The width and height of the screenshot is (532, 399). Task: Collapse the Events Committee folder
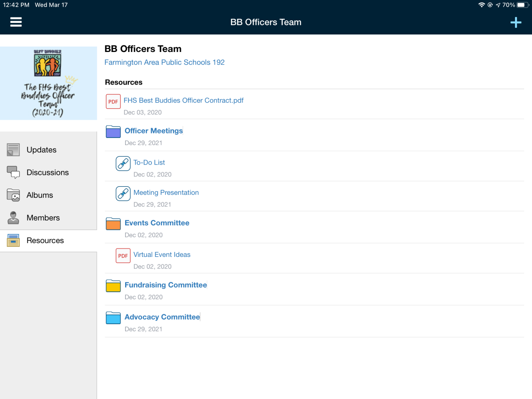tap(157, 223)
